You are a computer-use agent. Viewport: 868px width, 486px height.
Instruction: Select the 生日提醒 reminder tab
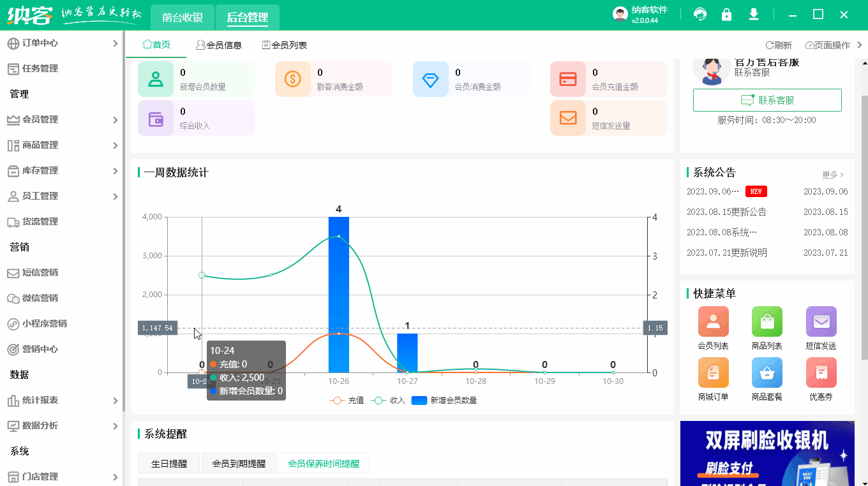168,463
